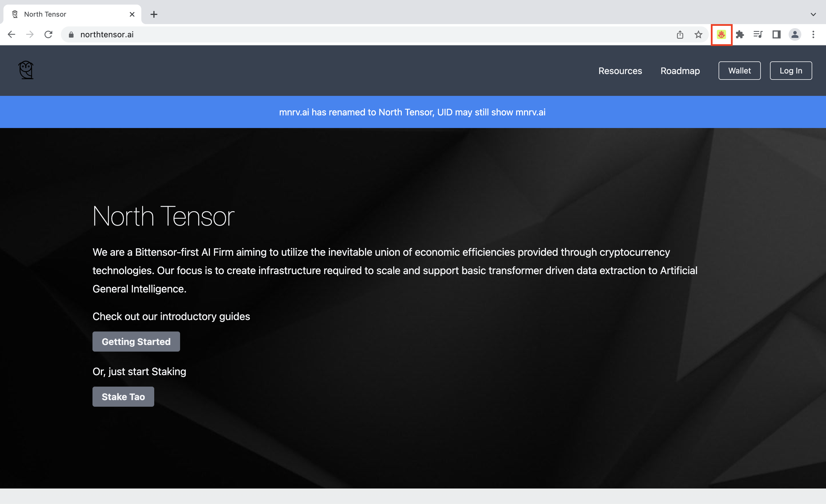Click the browser share/upload icon

click(680, 34)
